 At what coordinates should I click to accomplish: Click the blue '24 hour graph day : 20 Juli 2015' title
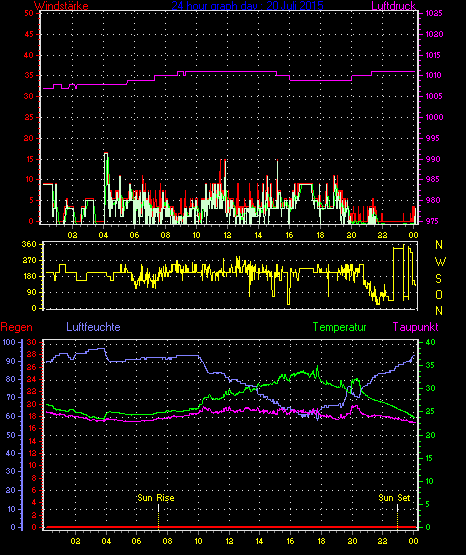[x=247, y=5]
